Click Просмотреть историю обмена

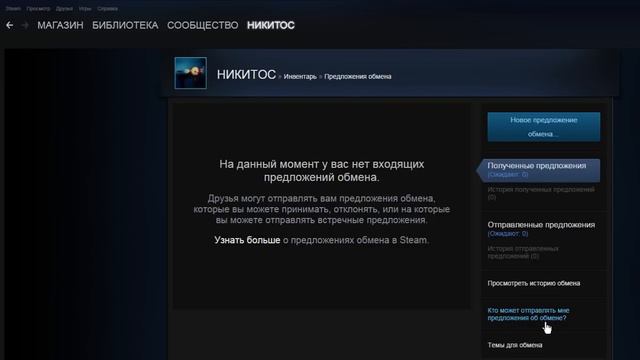(533, 283)
